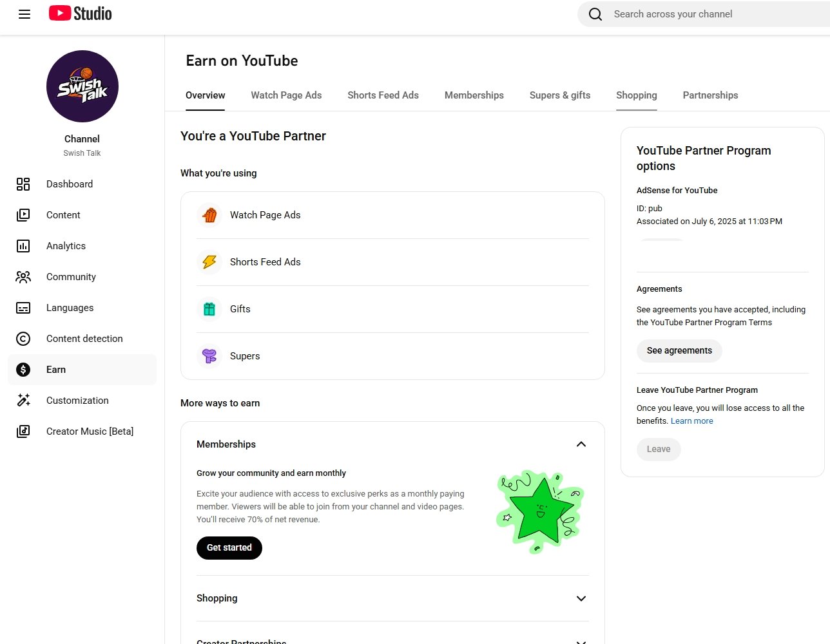Open Creator Music [Beta] section
The height and width of the screenshot is (644, 830).
(90, 431)
